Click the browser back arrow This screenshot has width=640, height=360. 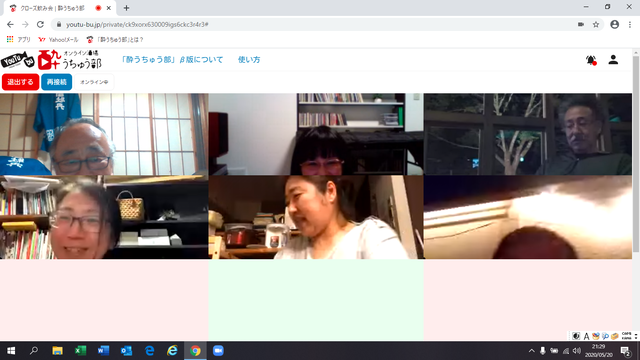click(10, 24)
